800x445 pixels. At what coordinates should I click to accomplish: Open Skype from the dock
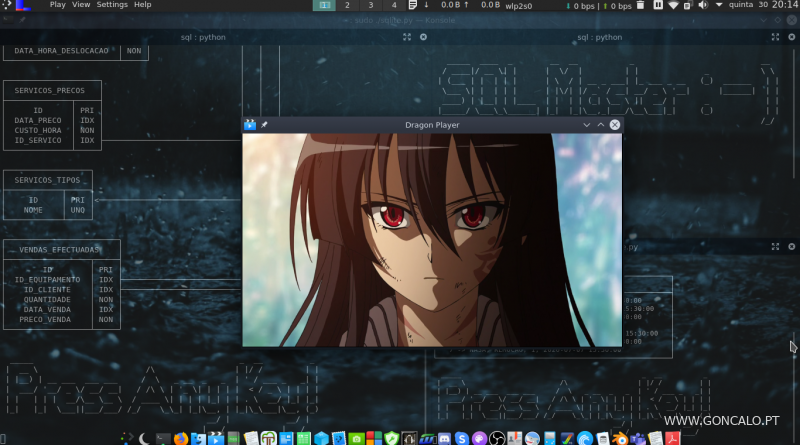(462, 438)
